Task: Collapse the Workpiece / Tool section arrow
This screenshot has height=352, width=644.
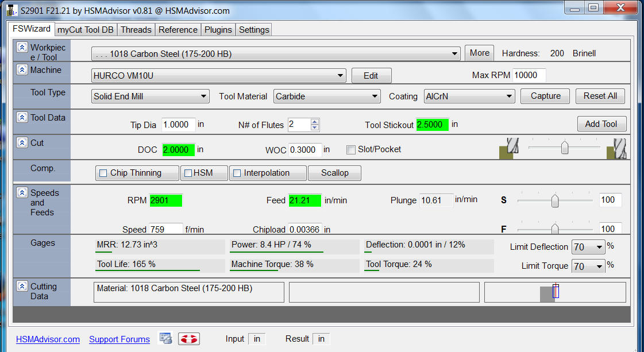Action: [22, 48]
